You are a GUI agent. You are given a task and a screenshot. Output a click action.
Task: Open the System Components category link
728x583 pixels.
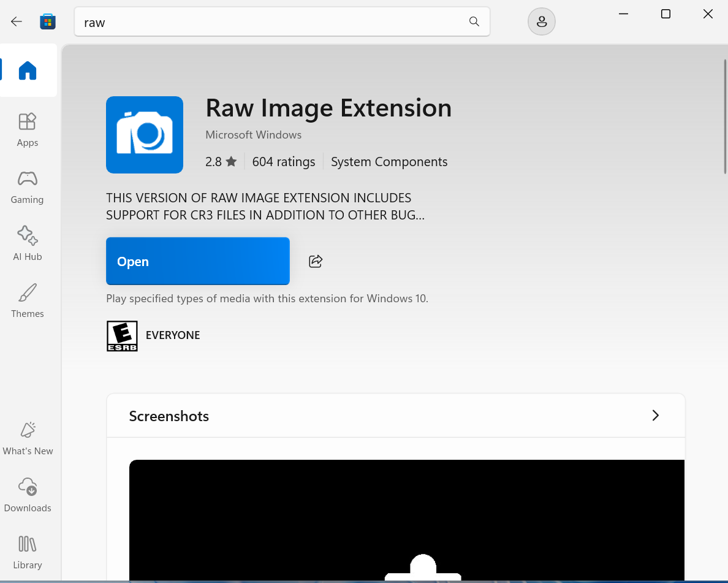tap(389, 162)
